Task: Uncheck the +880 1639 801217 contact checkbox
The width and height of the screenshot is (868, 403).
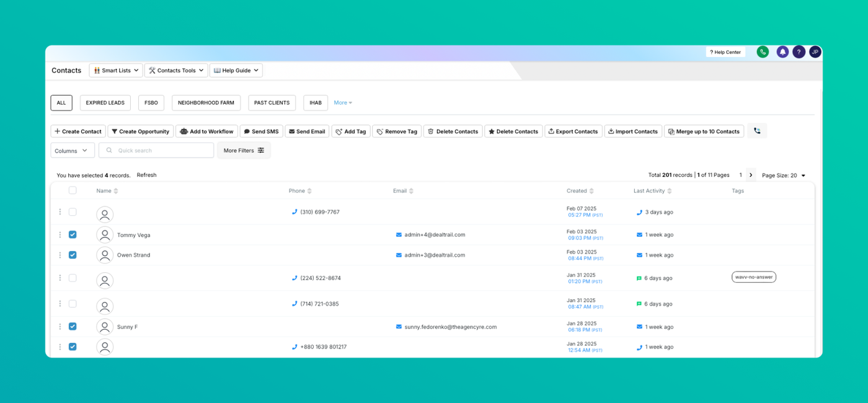Action: pos(73,347)
